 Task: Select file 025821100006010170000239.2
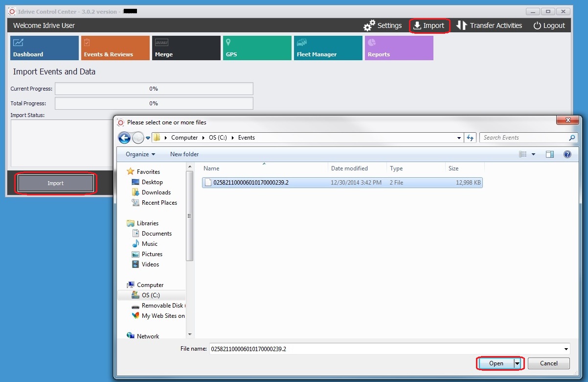click(x=251, y=183)
